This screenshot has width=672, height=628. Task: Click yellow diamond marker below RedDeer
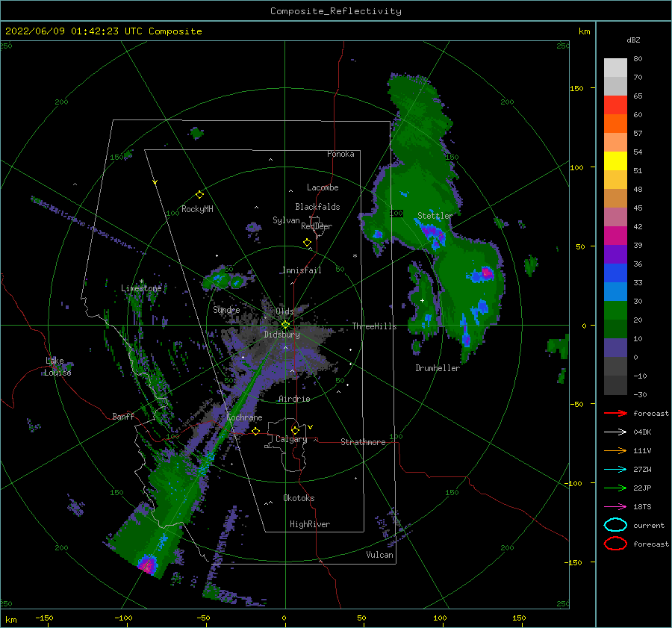coord(307,243)
